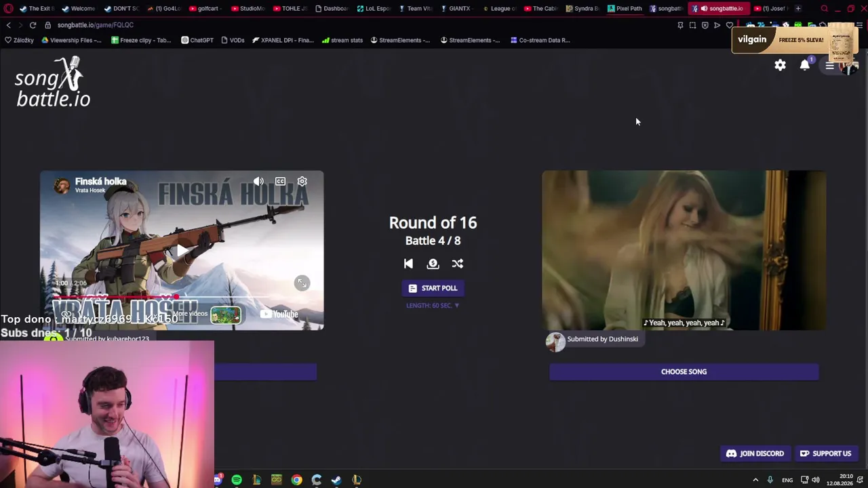Click Dushinski's avatar
868x488 pixels.
pos(555,342)
